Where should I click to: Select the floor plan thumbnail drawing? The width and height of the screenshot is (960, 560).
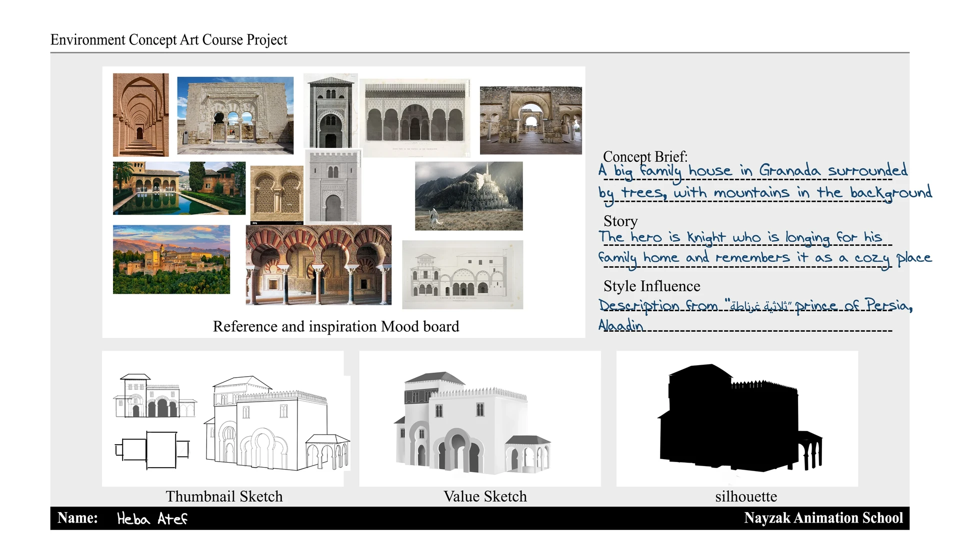click(153, 450)
